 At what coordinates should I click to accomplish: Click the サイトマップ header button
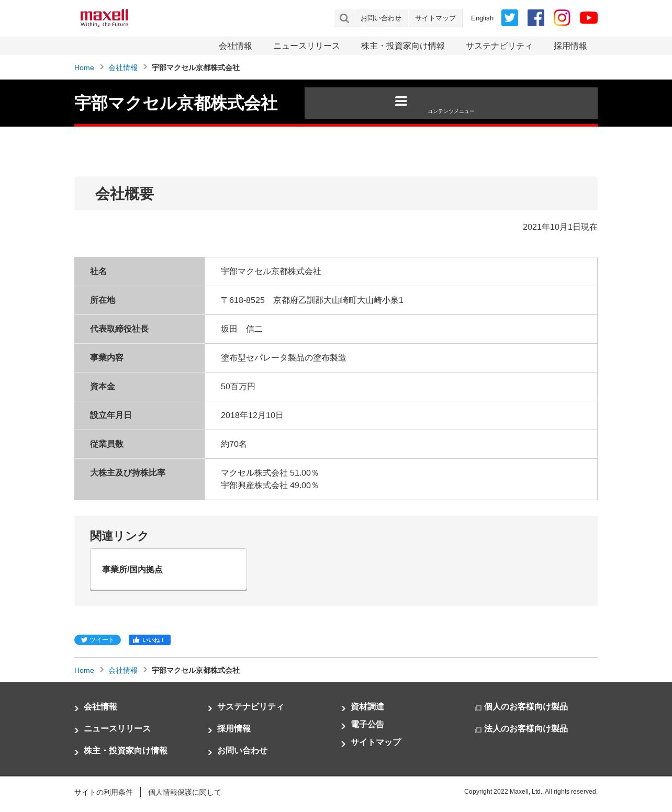click(435, 18)
